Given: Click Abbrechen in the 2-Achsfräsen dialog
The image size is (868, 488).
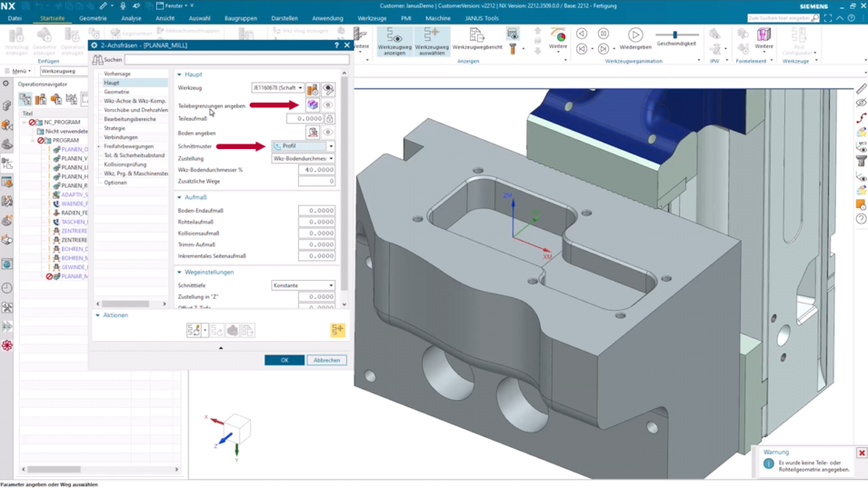Looking at the screenshot, I should pos(326,360).
